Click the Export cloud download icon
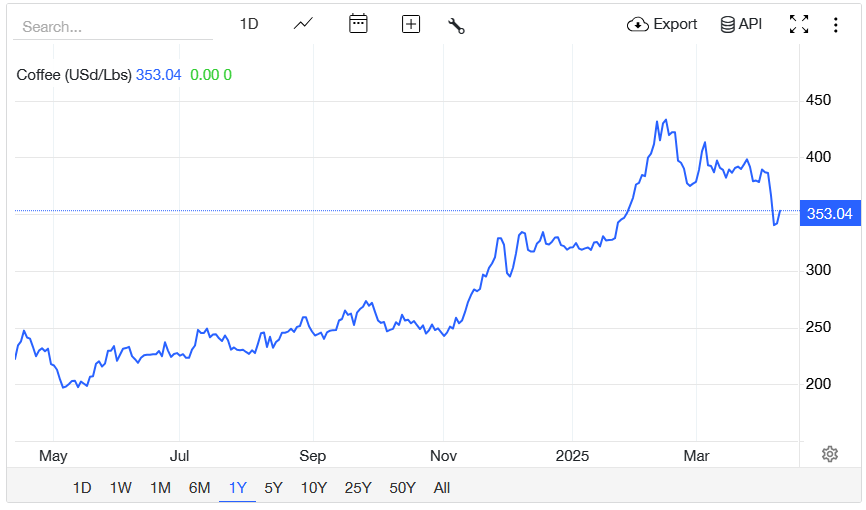The height and width of the screenshot is (510, 866). click(638, 24)
